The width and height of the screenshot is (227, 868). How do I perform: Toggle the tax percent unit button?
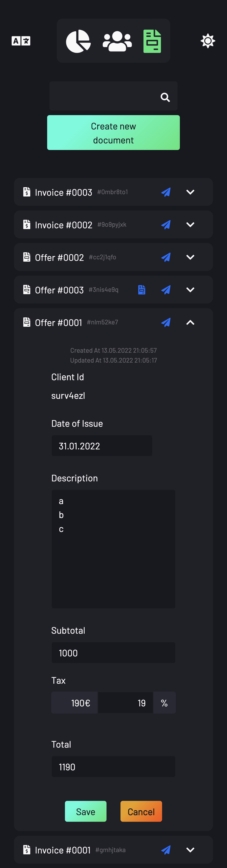(x=164, y=703)
